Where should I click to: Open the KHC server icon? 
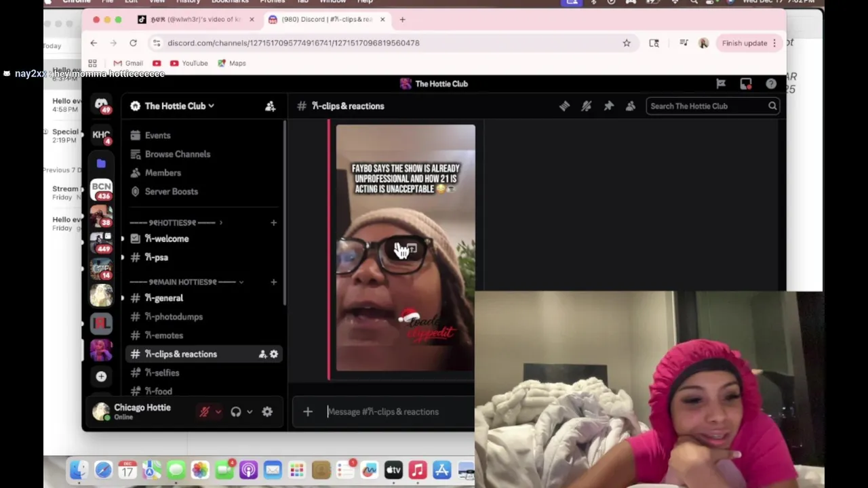(101, 134)
